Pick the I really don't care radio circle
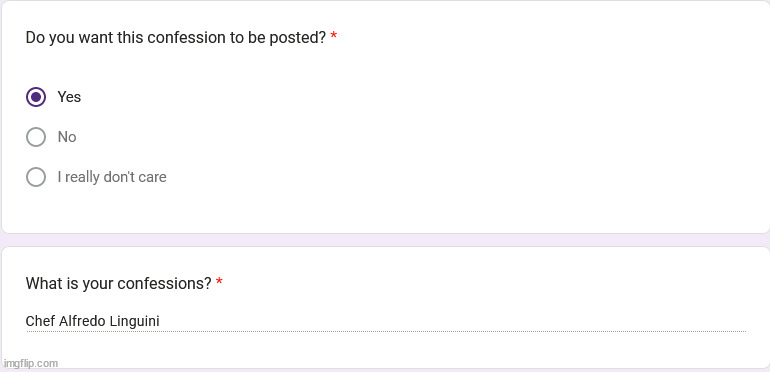The height and width of the screenshot is (372, 770). (x=36, y=177)
